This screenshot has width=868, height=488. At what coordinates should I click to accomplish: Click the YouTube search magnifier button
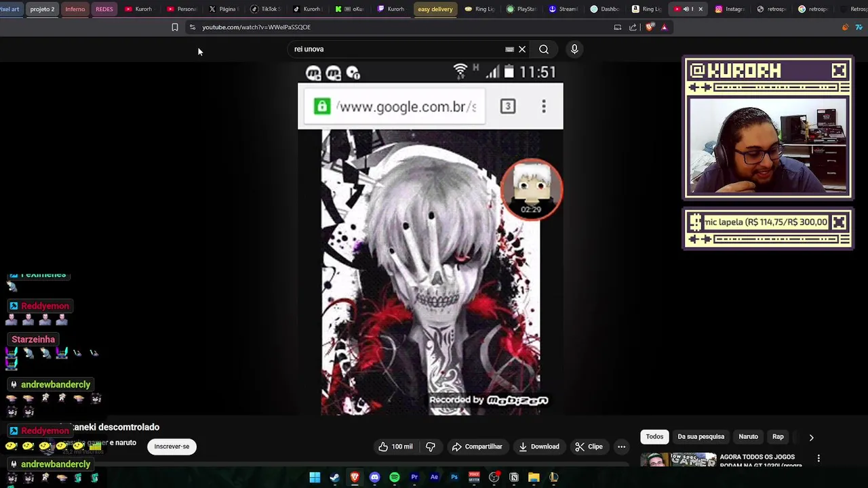[x=544, y=49]
